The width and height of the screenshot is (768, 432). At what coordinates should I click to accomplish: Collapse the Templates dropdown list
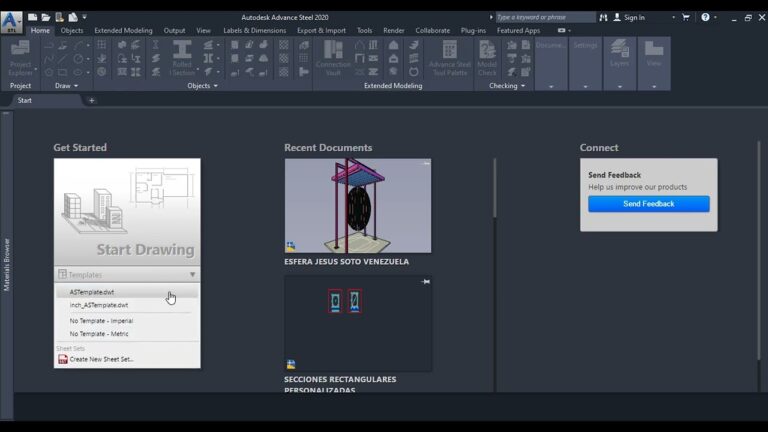point(192,275)
